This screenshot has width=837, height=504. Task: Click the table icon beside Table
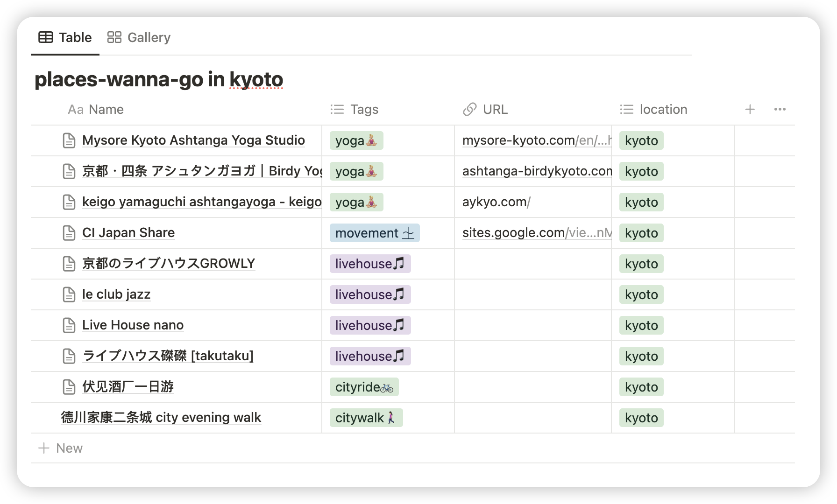46,37
